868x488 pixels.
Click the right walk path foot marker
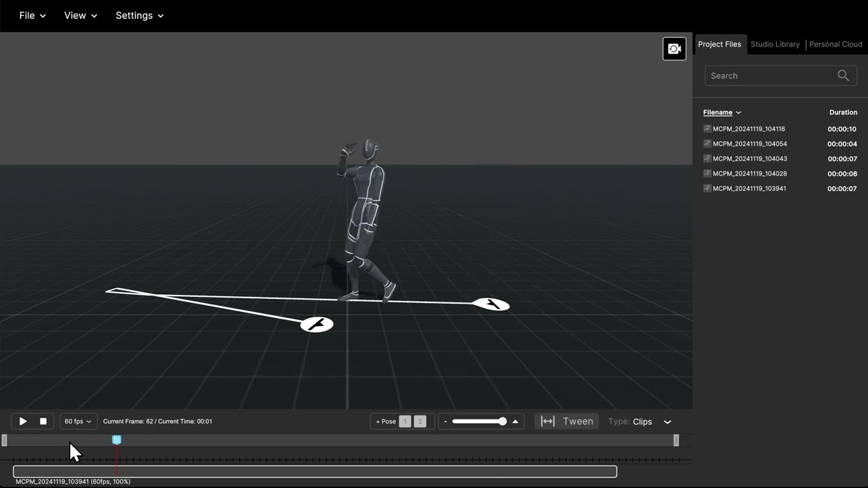coord(491,304)
